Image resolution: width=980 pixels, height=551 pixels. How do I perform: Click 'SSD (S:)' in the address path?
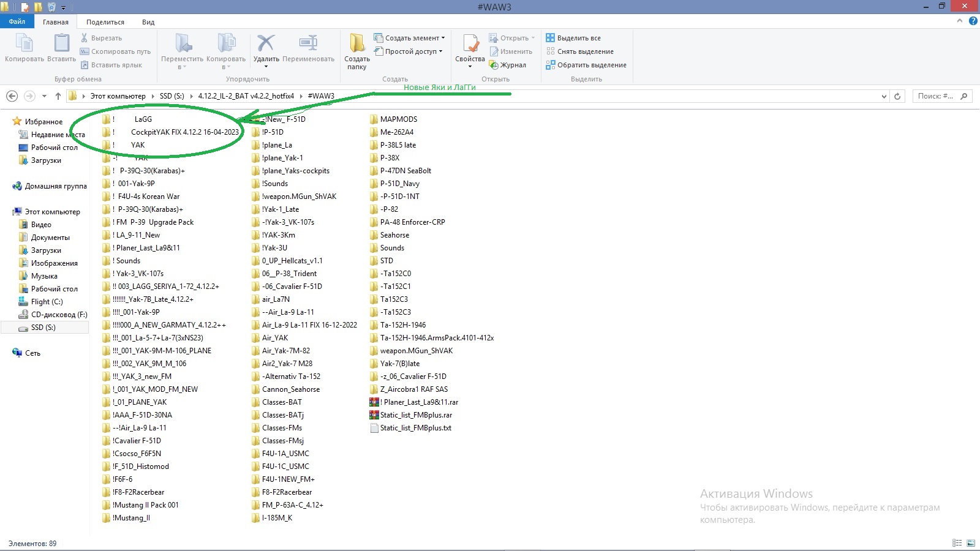172,96
